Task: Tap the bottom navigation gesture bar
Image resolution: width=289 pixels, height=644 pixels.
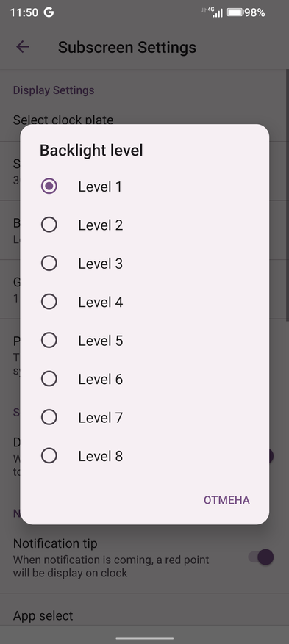Action: [x=145, y=638]
